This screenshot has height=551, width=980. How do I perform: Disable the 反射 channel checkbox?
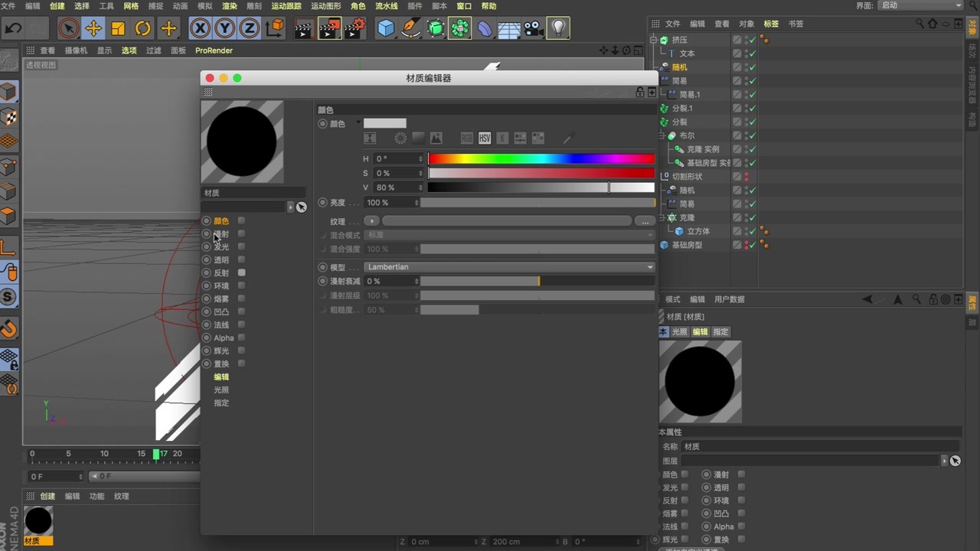pyautogui.click(x=241, y=272)
